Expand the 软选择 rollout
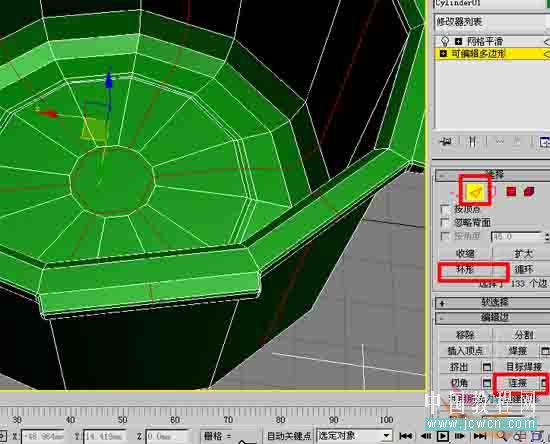 pyautogui.click(x=492, y=302)
